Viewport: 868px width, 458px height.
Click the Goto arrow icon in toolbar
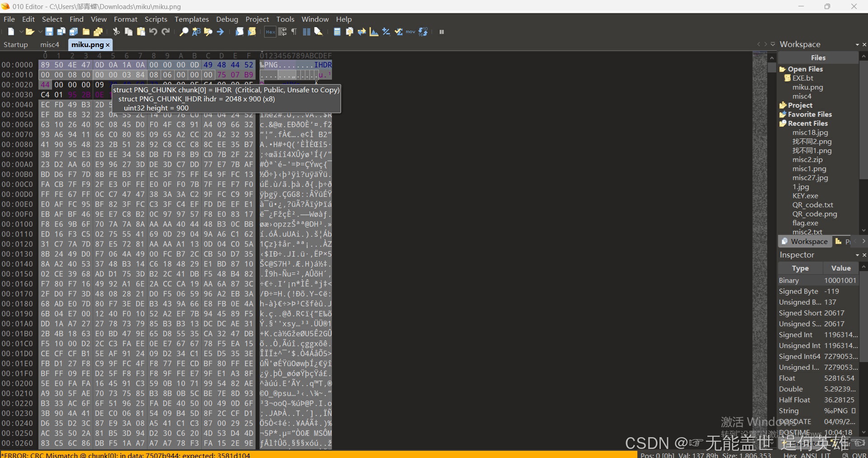[x=220, y=32]
